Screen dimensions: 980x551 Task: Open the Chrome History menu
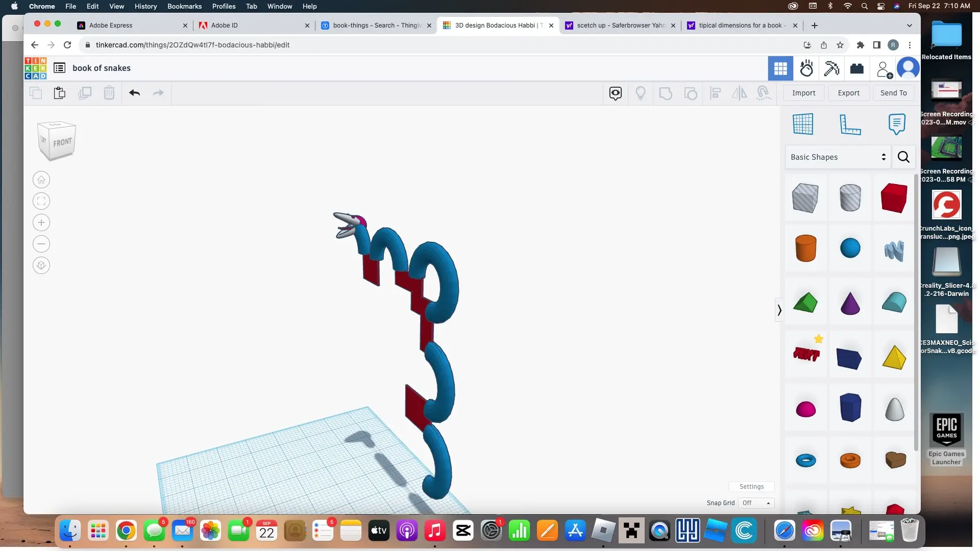pyautogui.click(x=145, y=7)
